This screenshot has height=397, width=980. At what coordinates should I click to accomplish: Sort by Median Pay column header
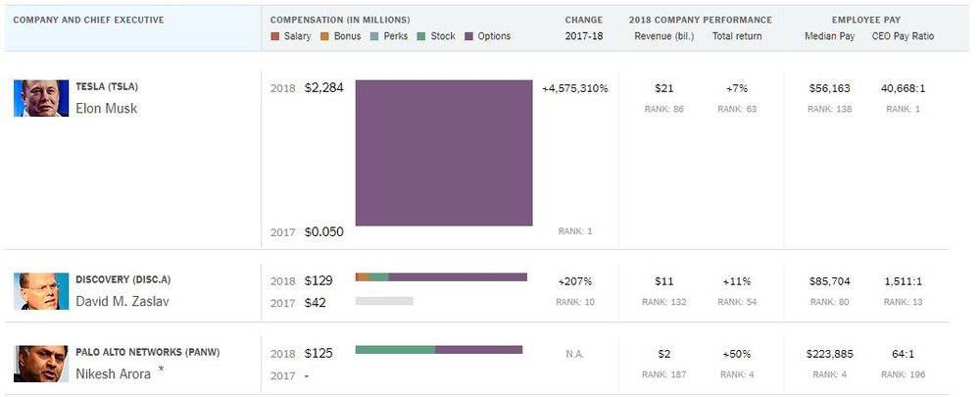829,36
